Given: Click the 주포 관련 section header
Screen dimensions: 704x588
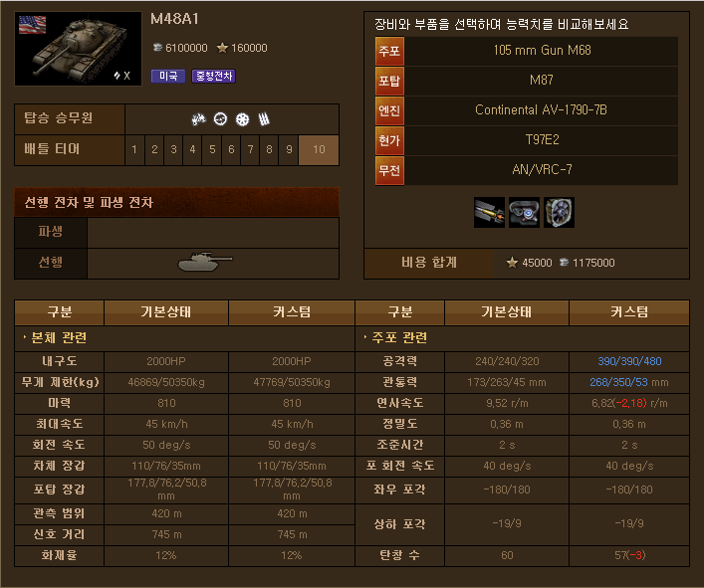Looking at the screenshot, I should pyautogui.click(x=399, y=337).
